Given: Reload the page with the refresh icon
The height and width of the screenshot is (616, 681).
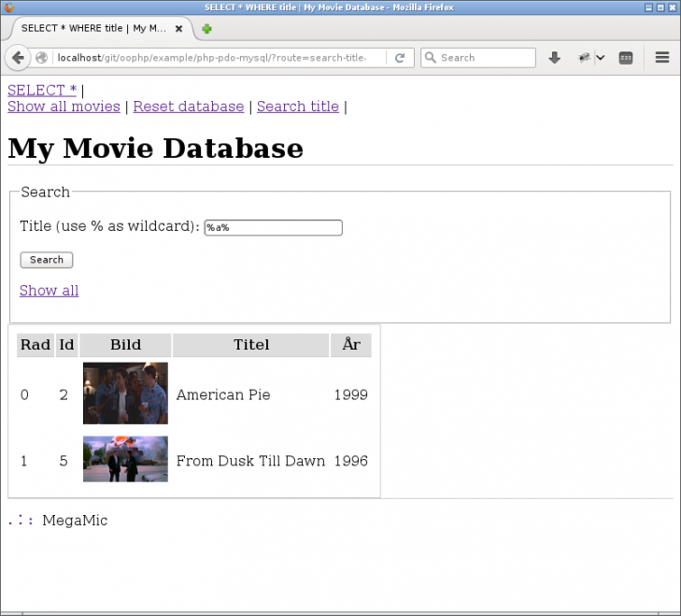Looking at the screenshot, I should pyautogui.click(x=400, y=58).
